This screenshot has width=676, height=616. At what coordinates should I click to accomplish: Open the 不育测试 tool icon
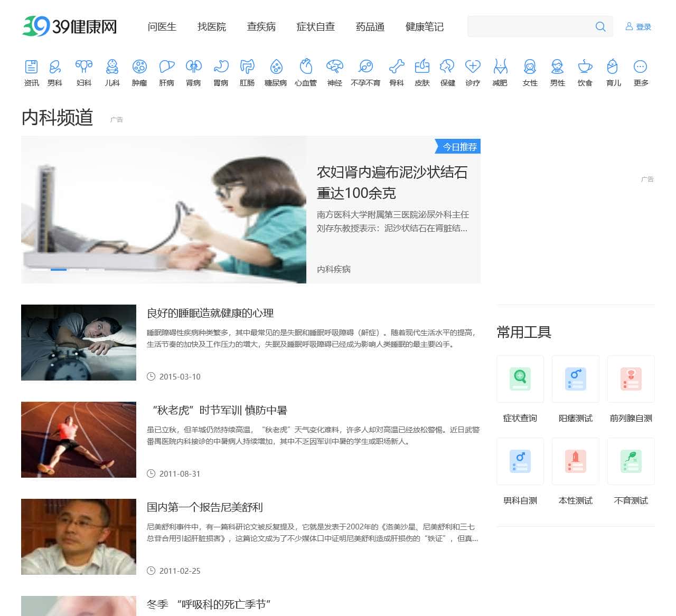tap(631, 461)
